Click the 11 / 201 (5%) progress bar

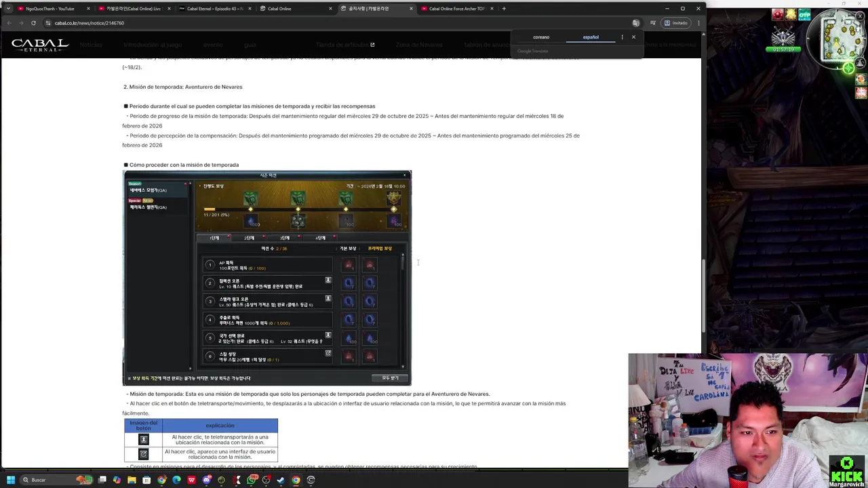[298, 209]
